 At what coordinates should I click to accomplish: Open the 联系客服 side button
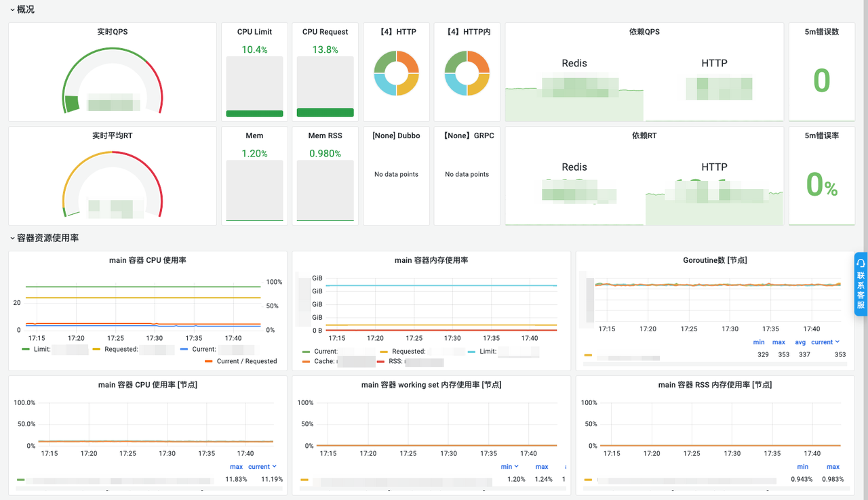pos(861,284)
